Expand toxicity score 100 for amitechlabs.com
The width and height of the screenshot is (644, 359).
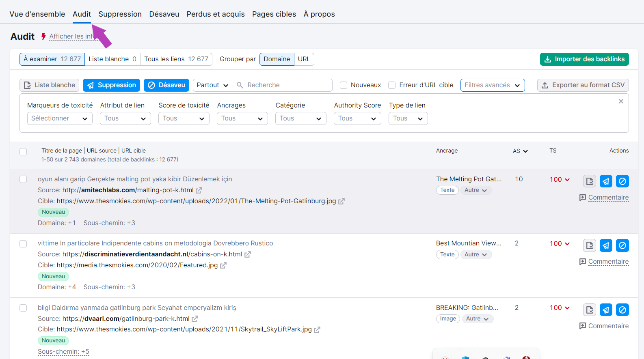pos(560,180)
